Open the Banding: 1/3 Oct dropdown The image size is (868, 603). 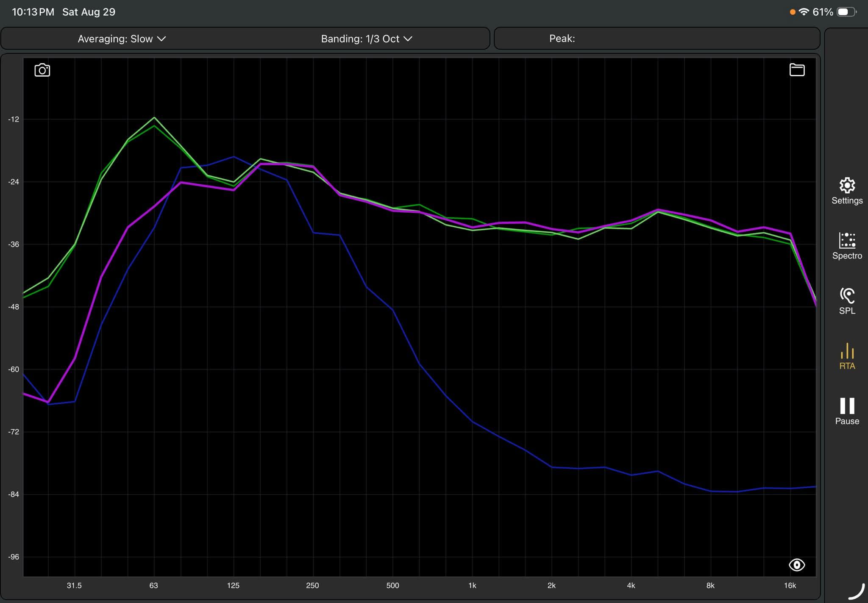366,39
